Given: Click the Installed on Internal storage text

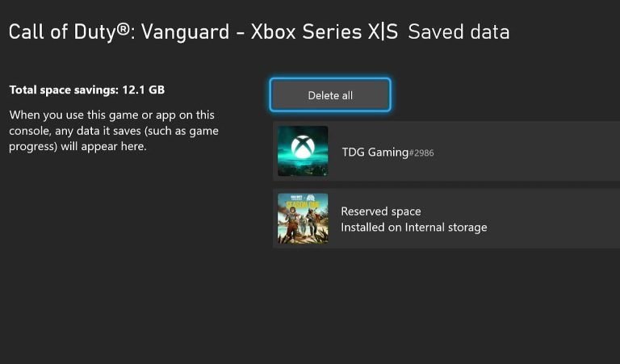Looking at the screenshot, I should point(414,228).
